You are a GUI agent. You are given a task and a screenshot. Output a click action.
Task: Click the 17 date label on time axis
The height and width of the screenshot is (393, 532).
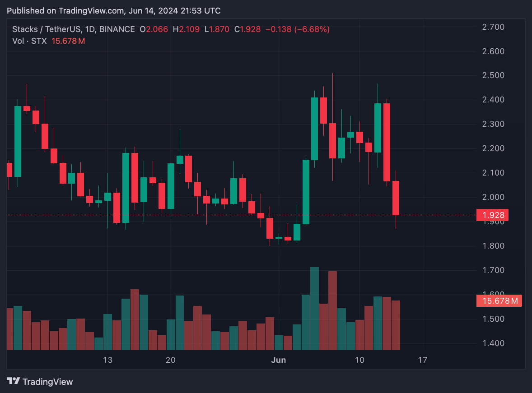point(422,360)
